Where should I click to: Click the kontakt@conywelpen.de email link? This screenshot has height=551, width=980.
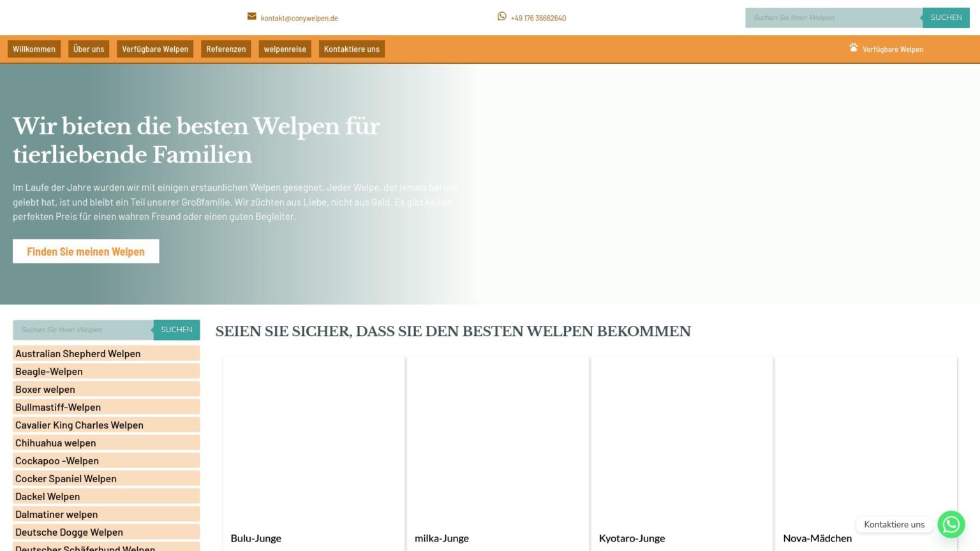pyautogui.click(x=299, y=18)
